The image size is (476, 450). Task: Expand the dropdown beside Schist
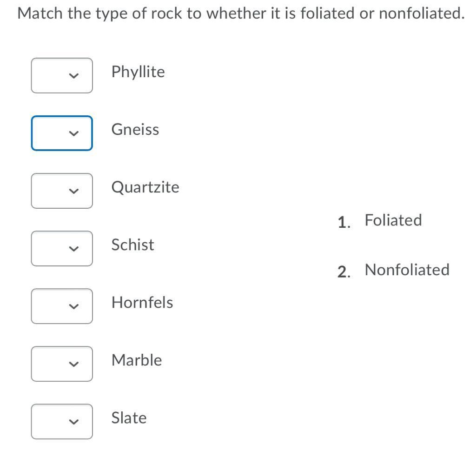click(x=61, y=248)
